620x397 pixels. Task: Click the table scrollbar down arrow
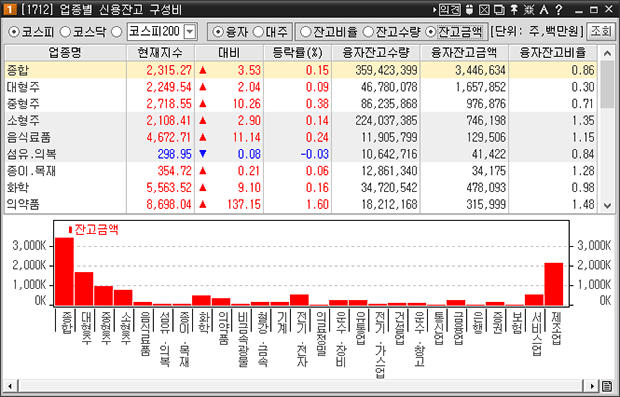point(607,205)
